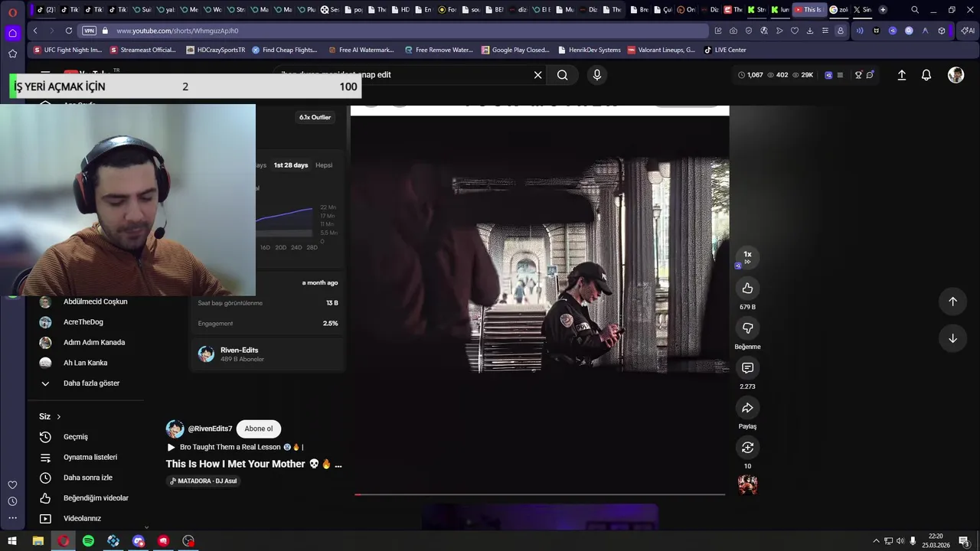Start voice search with microphone icon

click(597, 75)
